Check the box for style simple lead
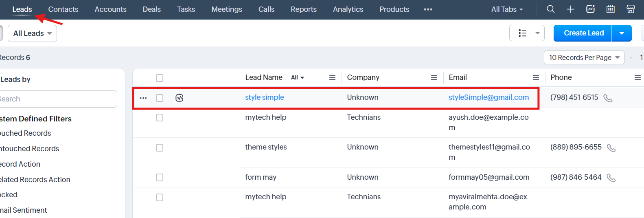This screenshot has width=644, height=218. pyautogui.click(x=160, y=98)
